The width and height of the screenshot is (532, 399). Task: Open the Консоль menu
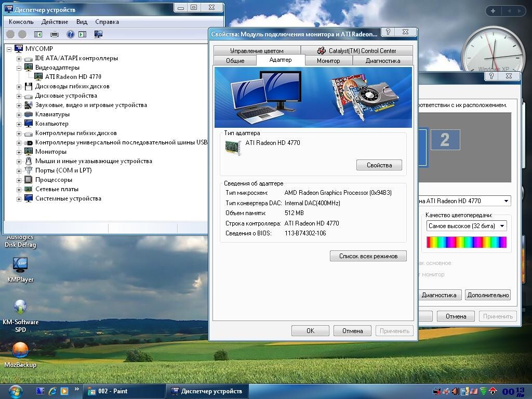coord(21,22)
